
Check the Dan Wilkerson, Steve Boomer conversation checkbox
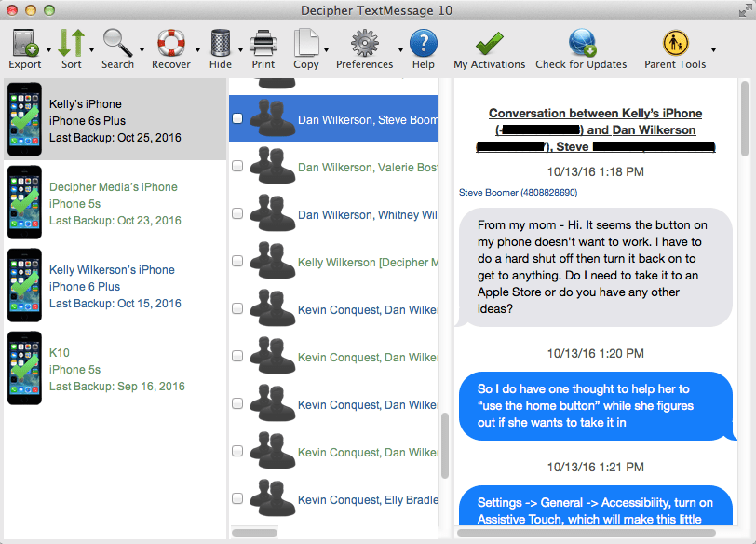(237, 118)
